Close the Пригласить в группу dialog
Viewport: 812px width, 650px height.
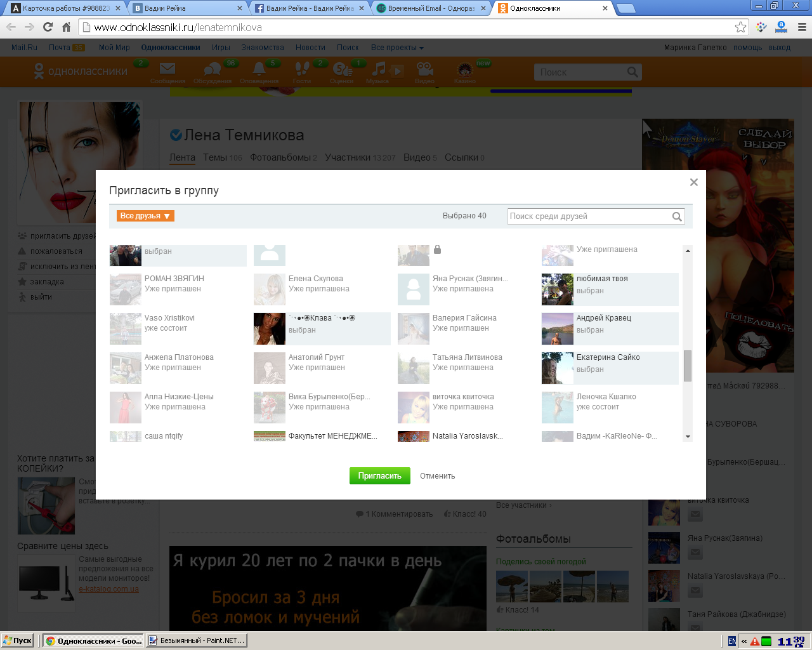694,182
